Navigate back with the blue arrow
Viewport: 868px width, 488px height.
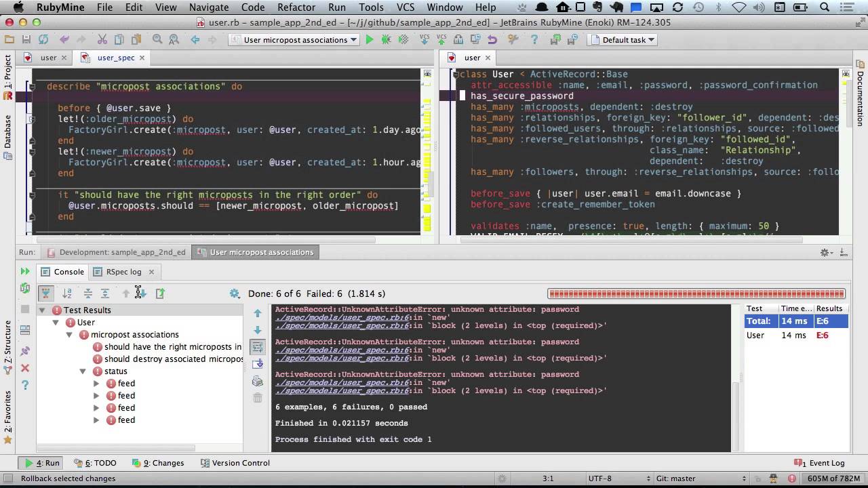(195, 40)
